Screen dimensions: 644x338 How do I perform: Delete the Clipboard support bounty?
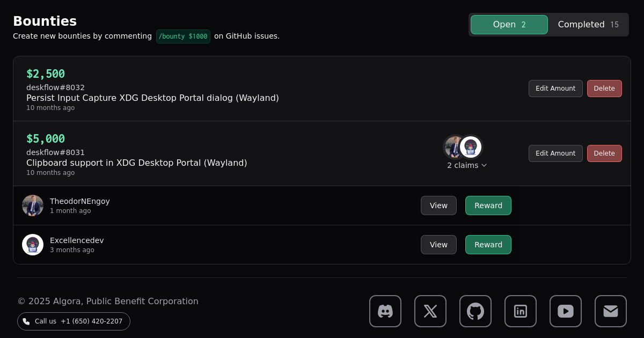pos(604,153)
